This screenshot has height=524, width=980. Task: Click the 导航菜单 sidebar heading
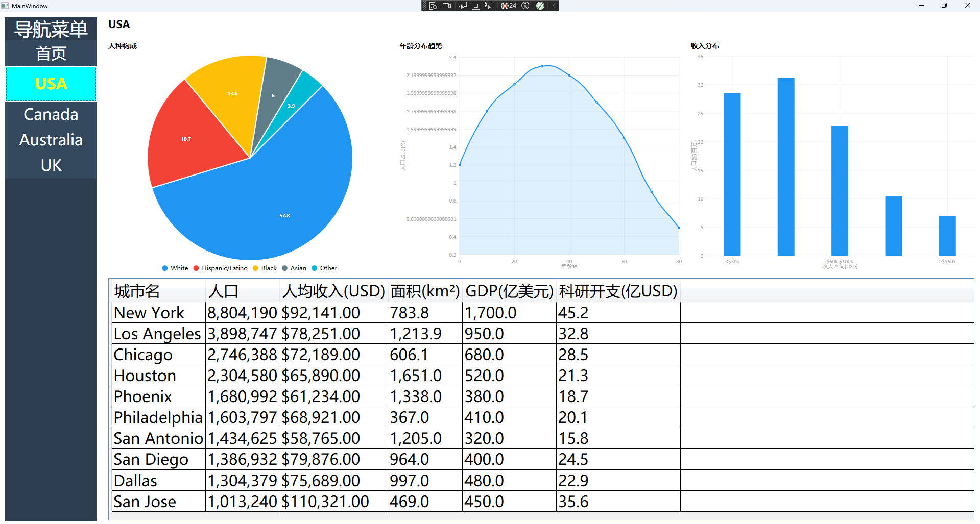click(51, 29)
